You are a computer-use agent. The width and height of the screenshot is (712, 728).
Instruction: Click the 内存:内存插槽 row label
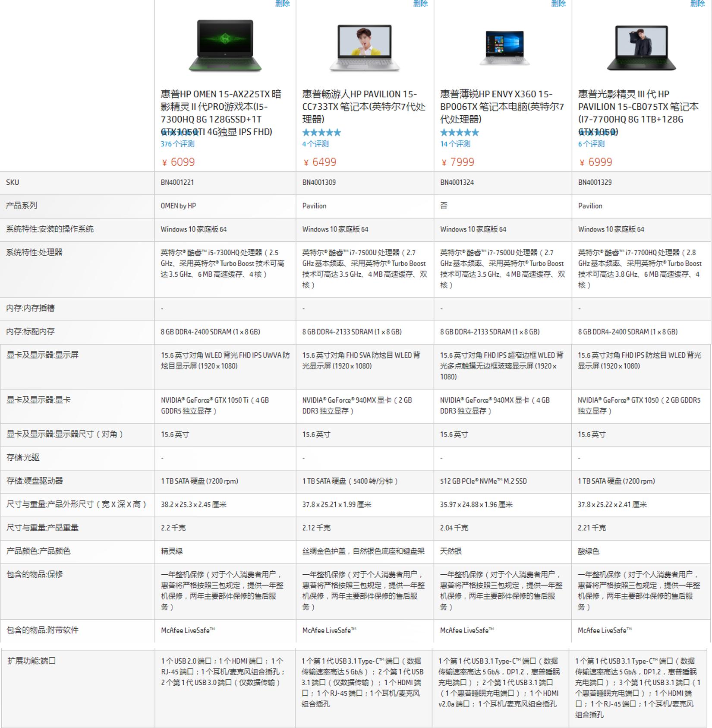(x=30, y=308)
